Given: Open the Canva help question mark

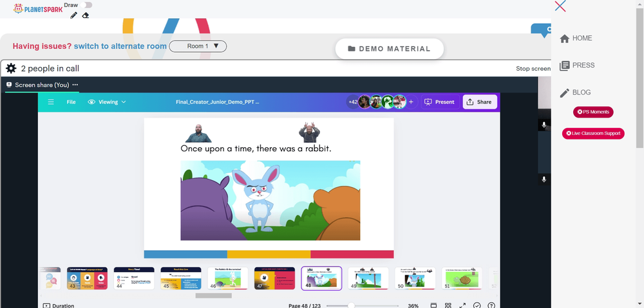Looking at the screenshot, I should [x=491, y=305].
